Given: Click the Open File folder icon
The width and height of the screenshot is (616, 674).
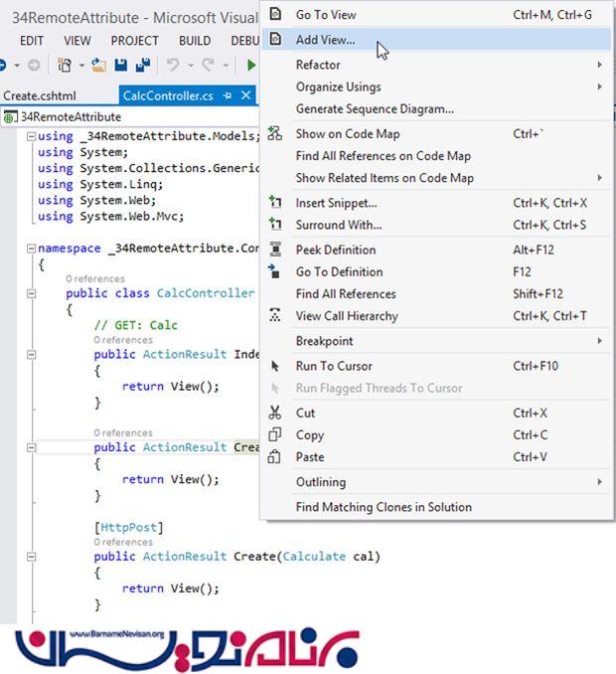Looking at the screenshot, I should [98, 66].
